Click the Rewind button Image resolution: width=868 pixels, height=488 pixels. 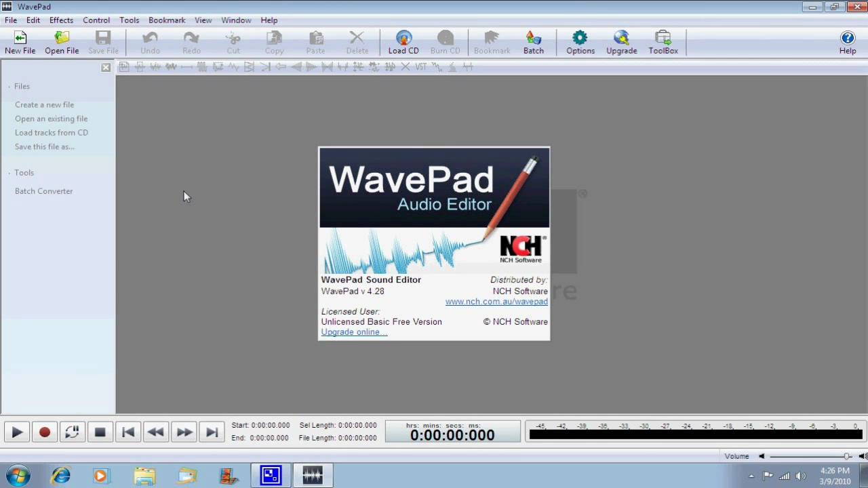[155, 432]
